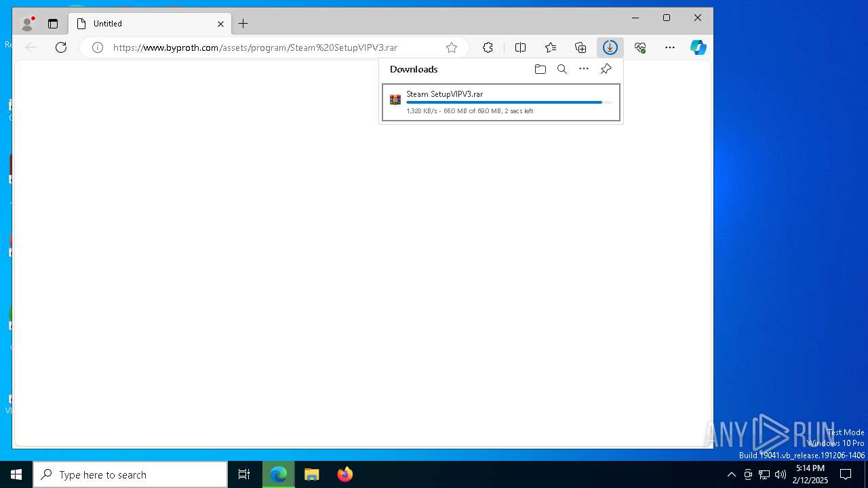Maximize the Edge window
The width and height of the screenshot is (868, 488).
pyautogui.click(x=667, y=18)
